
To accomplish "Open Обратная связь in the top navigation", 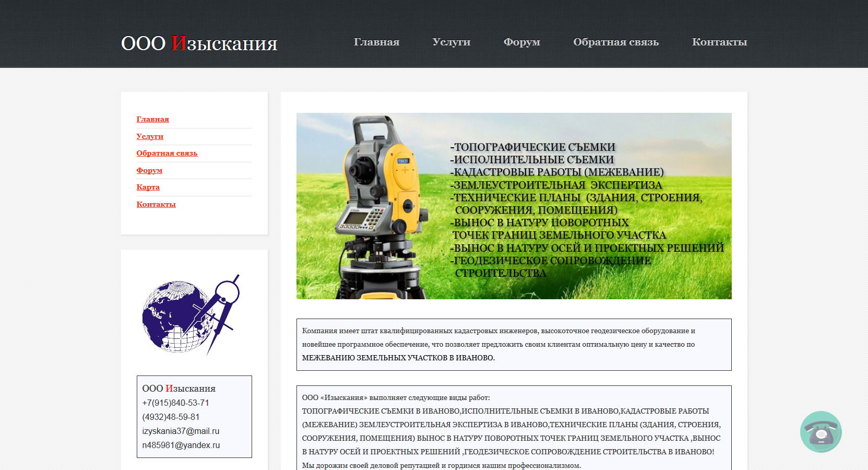I will 616,42.
